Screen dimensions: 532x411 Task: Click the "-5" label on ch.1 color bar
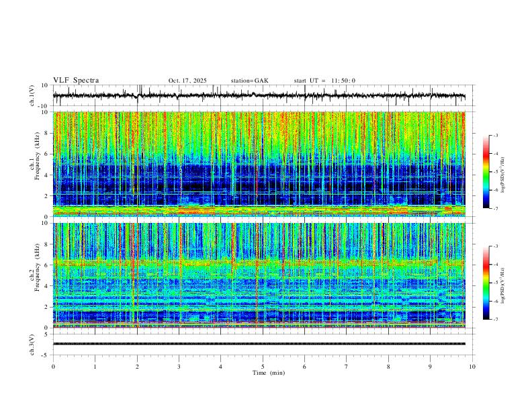(x=495, y=172)
